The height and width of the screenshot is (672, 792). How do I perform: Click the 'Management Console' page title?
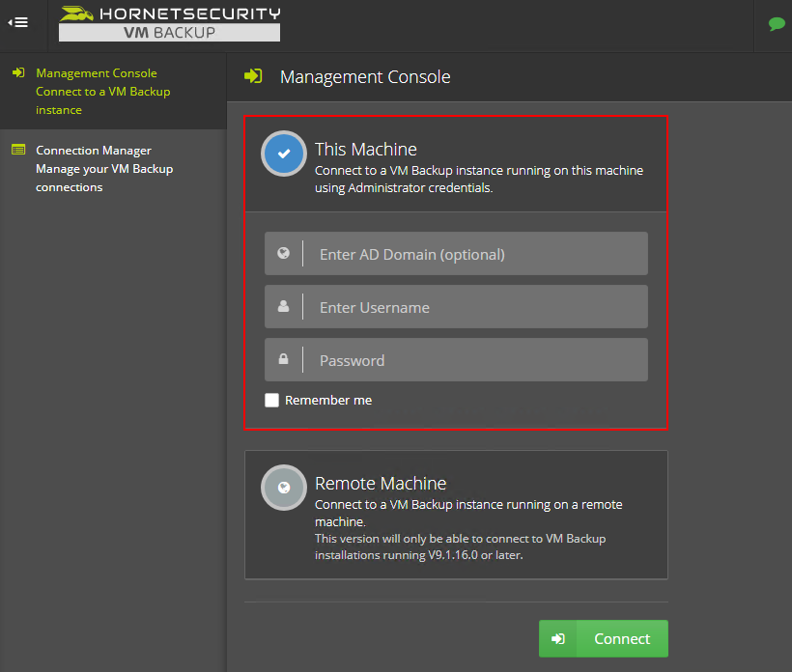click(x=365, y=77)
